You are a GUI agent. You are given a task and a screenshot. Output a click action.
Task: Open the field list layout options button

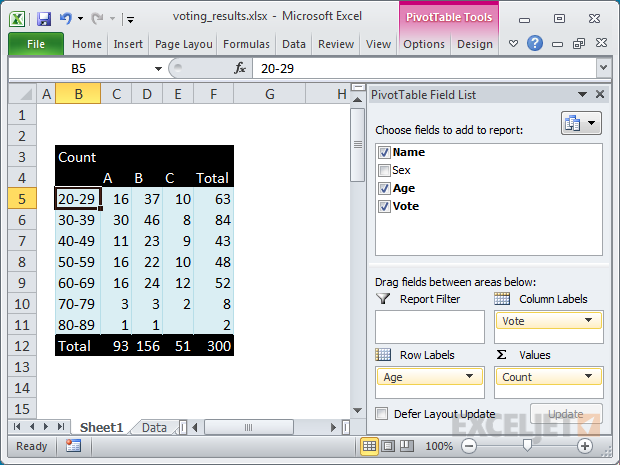(x=581, y=123)
